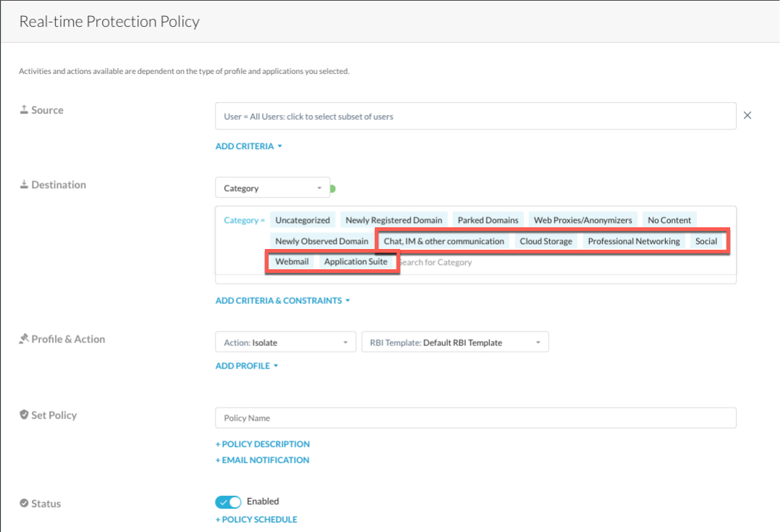Expand Add Criteria & Constraints menu
This screenshot has height=532, width=783.
click(282, 300)
